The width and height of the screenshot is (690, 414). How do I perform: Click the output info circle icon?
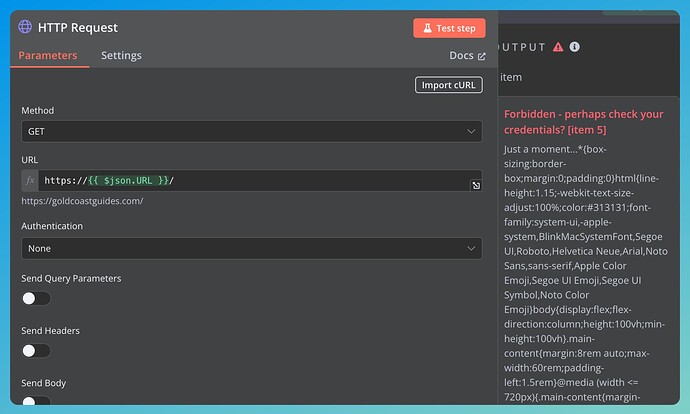[x=574, y=47]
